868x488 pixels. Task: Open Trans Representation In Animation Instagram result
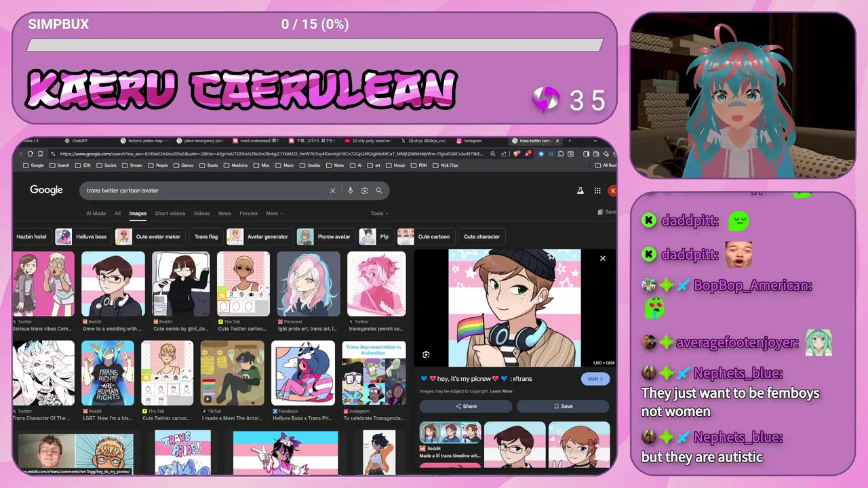point(374,373)
